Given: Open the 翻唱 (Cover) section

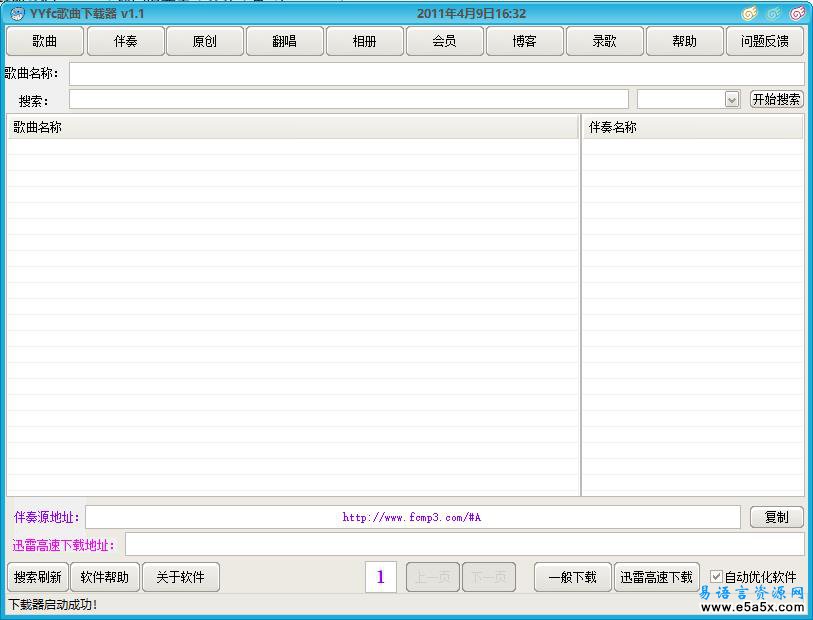Looking at the screenshot, I should tap(284, 41).
